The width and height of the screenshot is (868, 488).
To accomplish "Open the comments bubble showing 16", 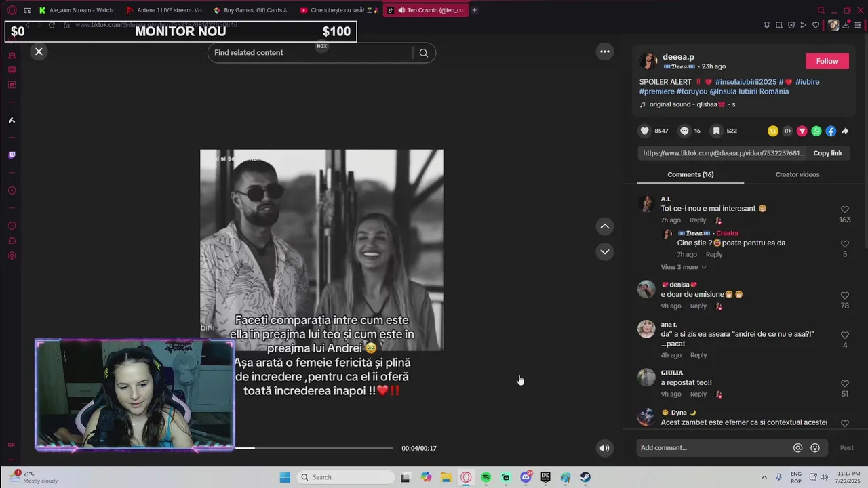I will [684, 131].
